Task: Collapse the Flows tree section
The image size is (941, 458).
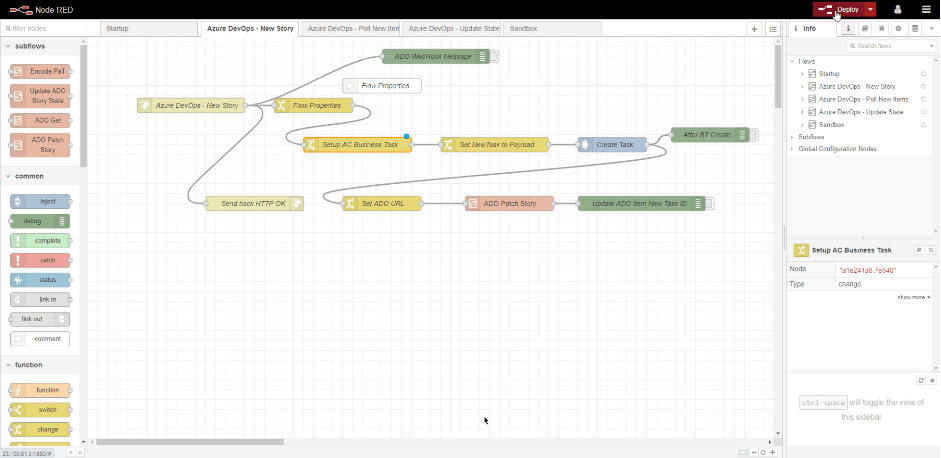Action: (792, 61)
